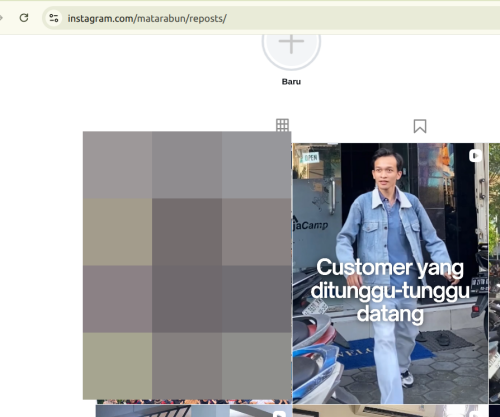Open the blurred pixelated post thumbnail
The height and width of the screenshot is (417, 500).
coord(187,265)
